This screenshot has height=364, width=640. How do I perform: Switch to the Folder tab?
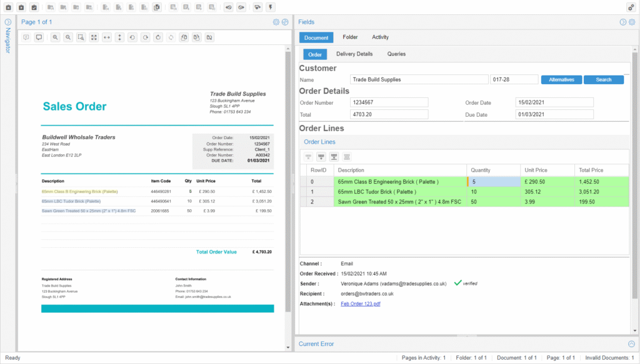pyautogui.click(x=350, y=37)
